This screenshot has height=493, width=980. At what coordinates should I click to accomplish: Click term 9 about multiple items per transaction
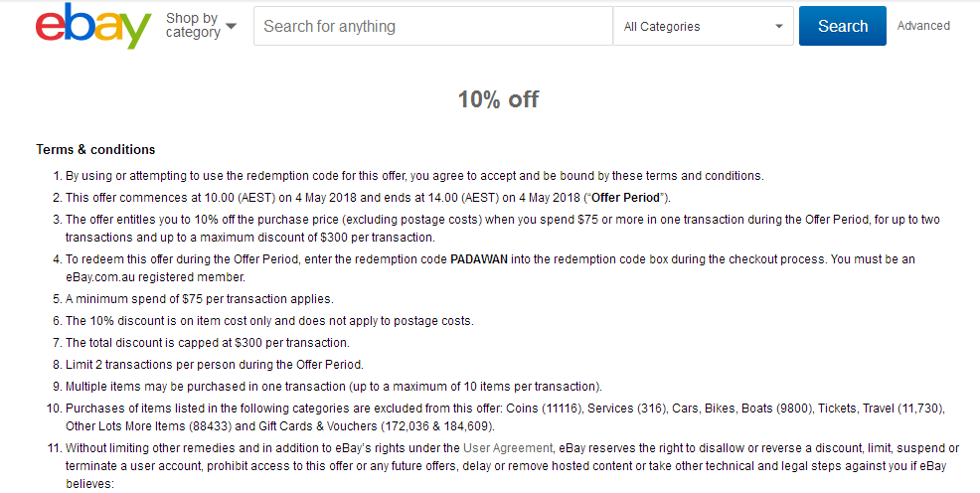334,387
